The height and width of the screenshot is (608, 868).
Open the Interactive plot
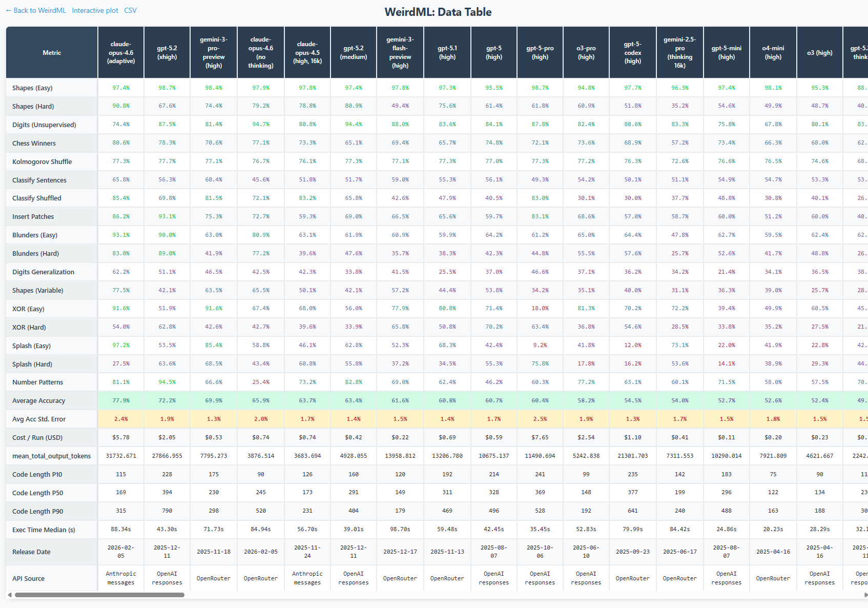pyautogui.click(x=95, y=10)
